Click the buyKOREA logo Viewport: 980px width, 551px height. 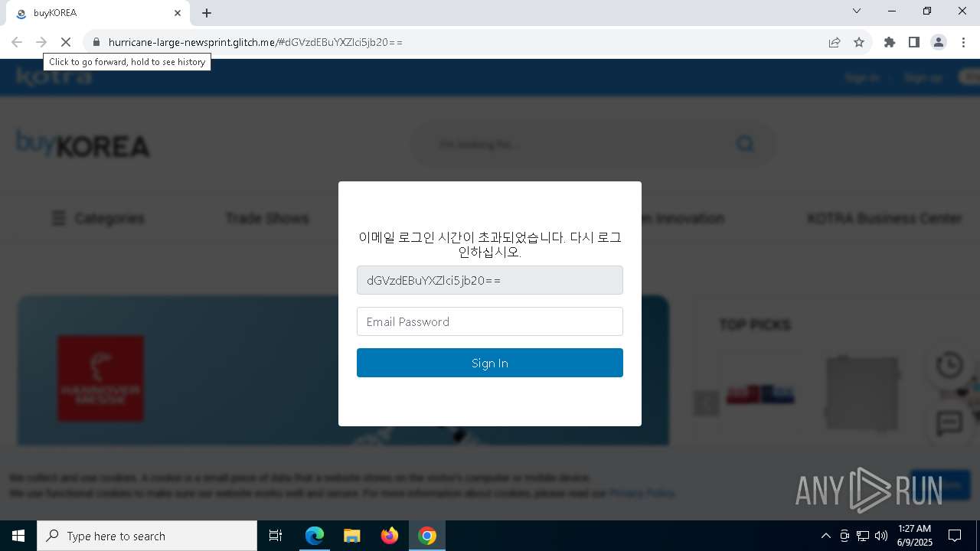[x=83, y=144]
